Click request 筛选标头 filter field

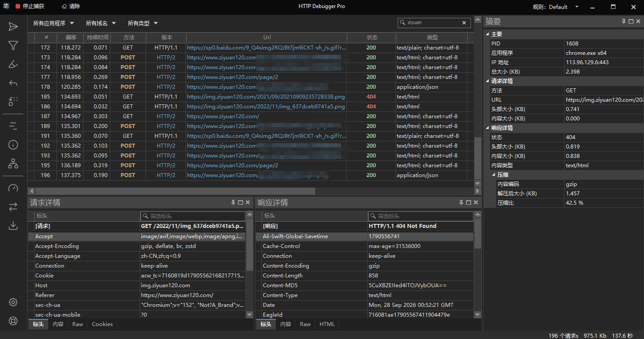(193, 216)
